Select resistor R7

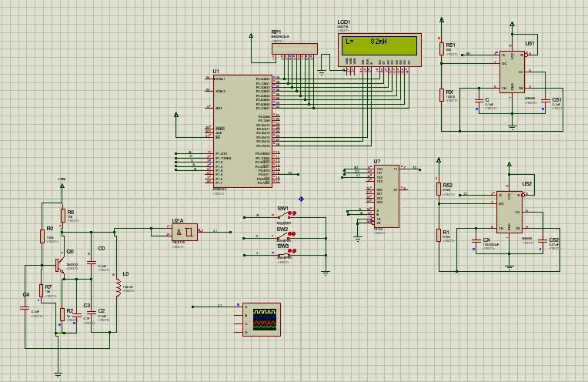[42, 291]
